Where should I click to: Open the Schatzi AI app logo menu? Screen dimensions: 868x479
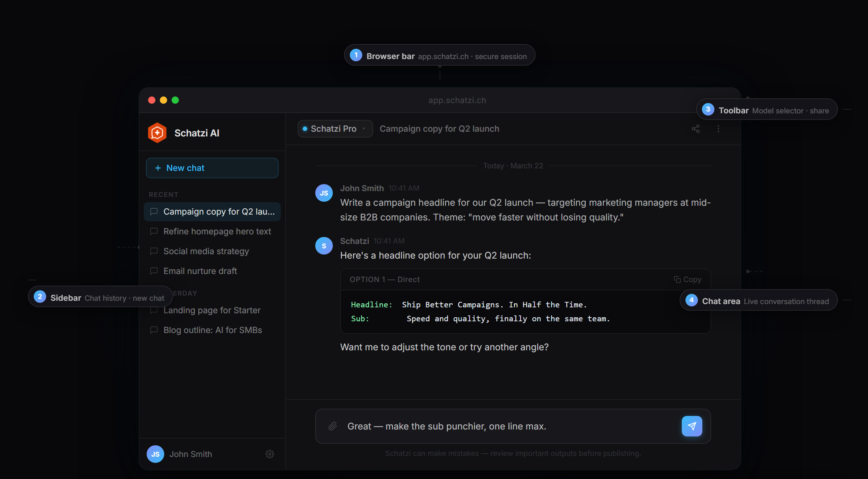157,133
